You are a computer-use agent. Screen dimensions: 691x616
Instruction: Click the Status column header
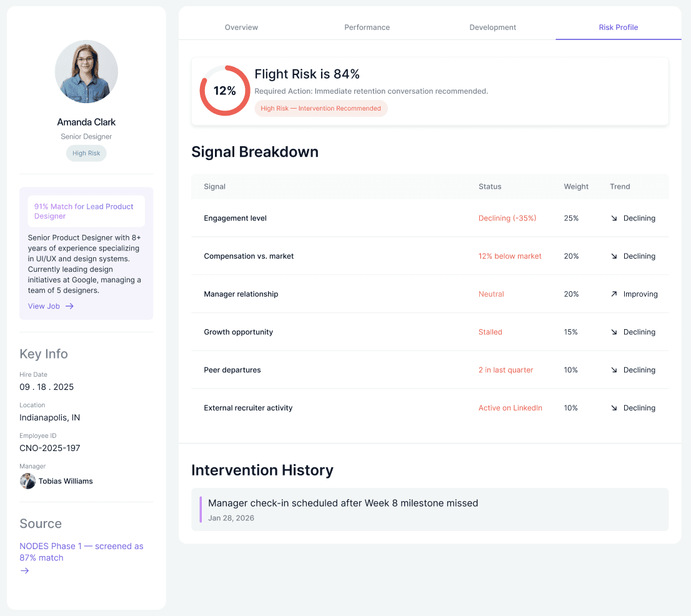click(490, 186)
